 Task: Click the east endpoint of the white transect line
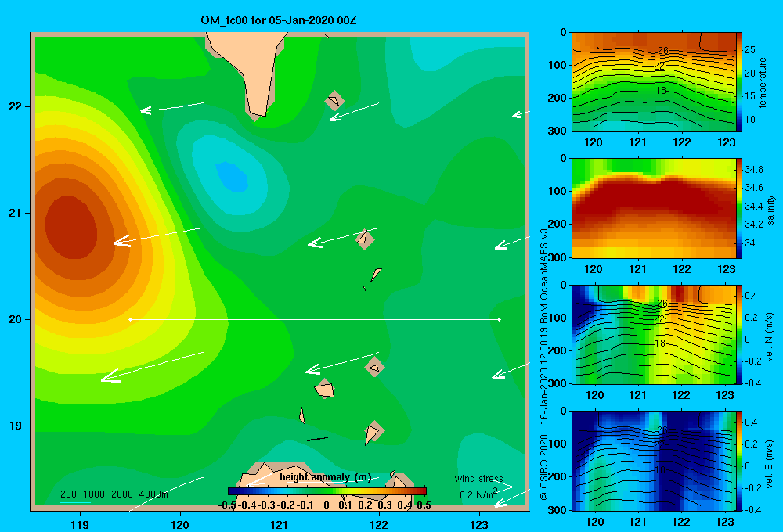point(499,319)
